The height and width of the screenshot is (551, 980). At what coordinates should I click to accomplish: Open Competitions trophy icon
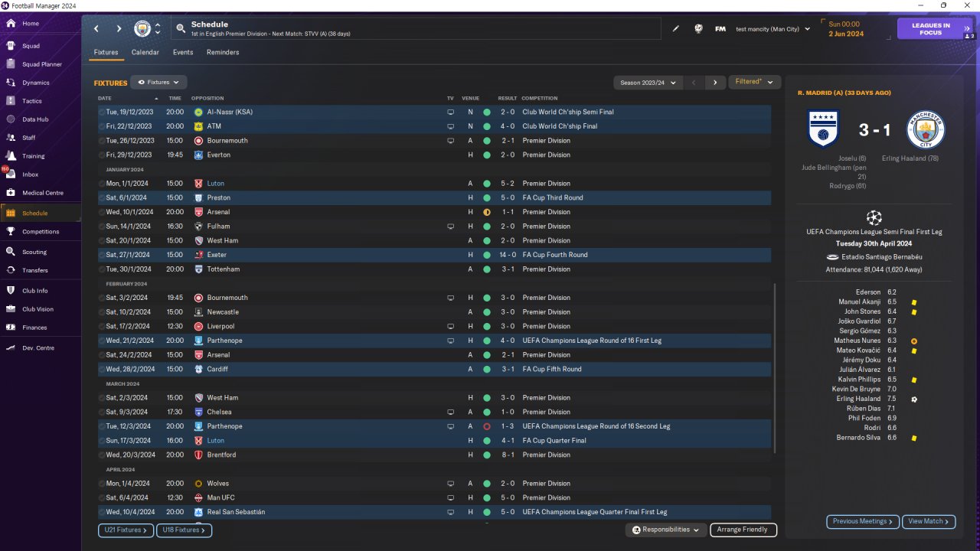coord(11,231)
